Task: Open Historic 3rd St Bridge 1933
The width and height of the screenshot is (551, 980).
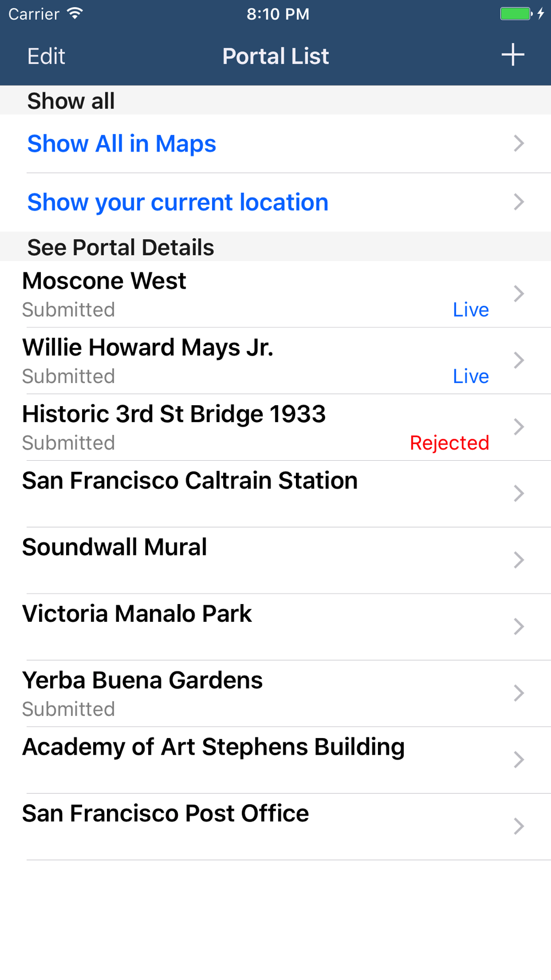Action: point(174,414)
